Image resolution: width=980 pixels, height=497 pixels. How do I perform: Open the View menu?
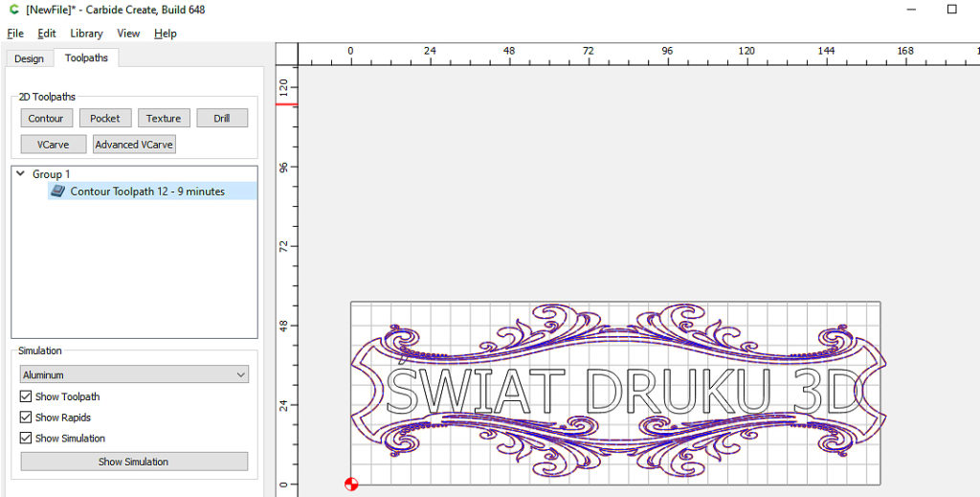pos(128,34)
